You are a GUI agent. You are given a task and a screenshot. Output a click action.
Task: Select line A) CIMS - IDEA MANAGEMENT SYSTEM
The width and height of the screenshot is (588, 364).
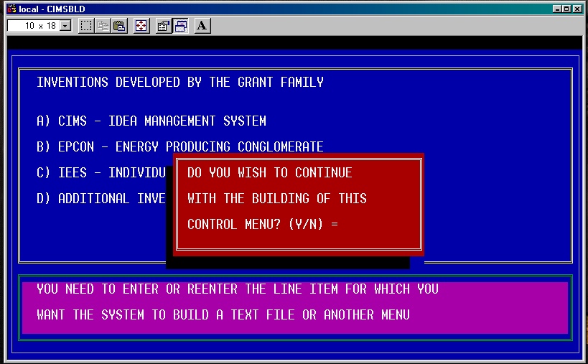coord(151,121)
